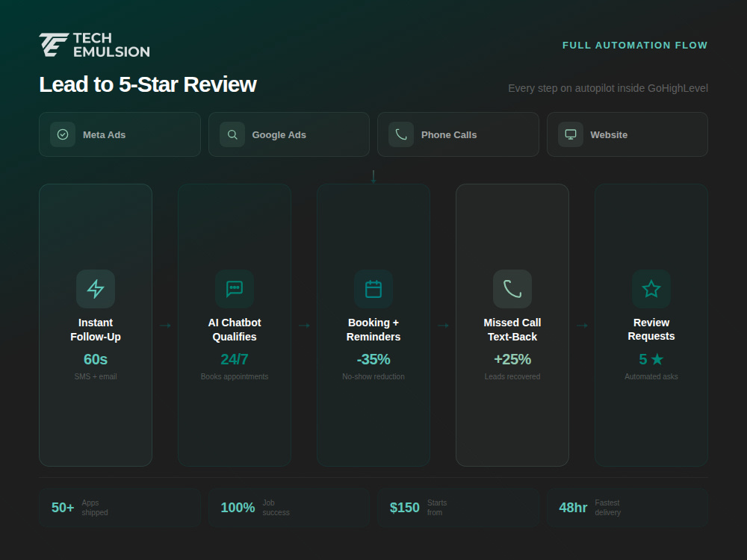Click the +25% value
This screenshot has height=560, width=747.
point(512,359)
